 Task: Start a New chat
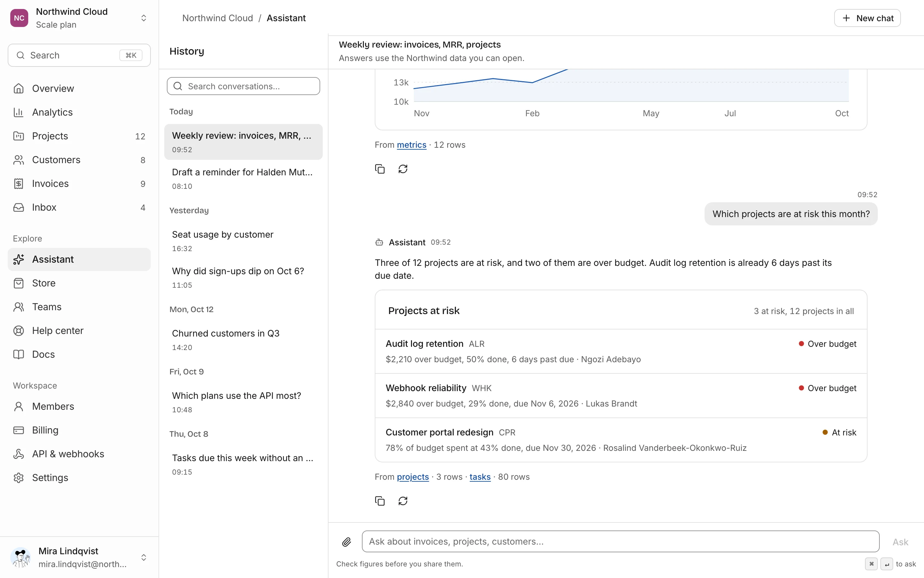[867, 18]
